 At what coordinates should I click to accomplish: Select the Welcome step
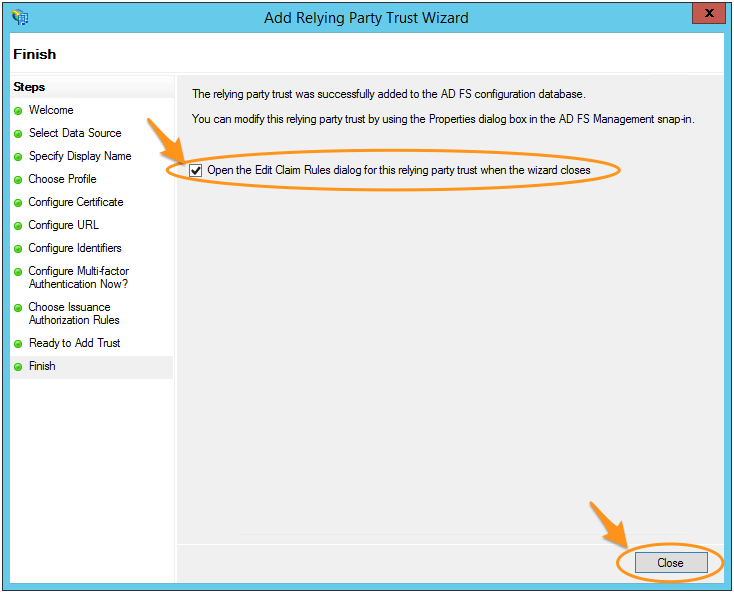pyautogui.click(x=51, y=110)
